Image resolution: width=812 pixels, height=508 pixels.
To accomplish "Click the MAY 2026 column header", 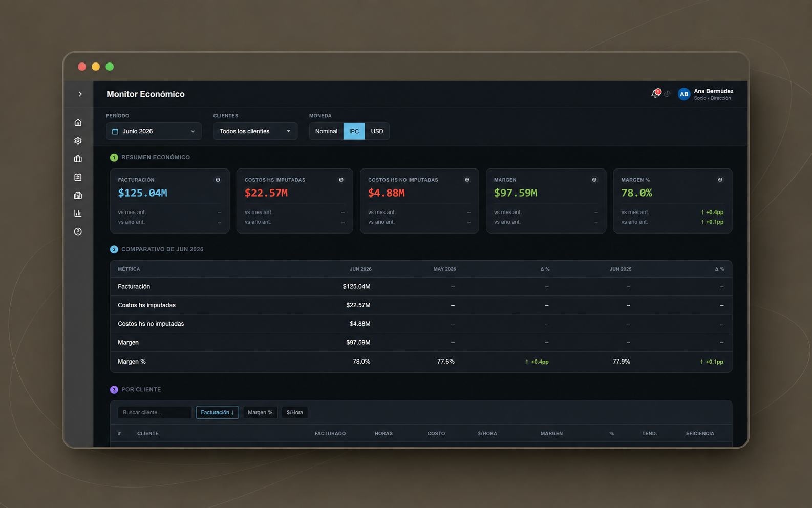I will point(444,269).
